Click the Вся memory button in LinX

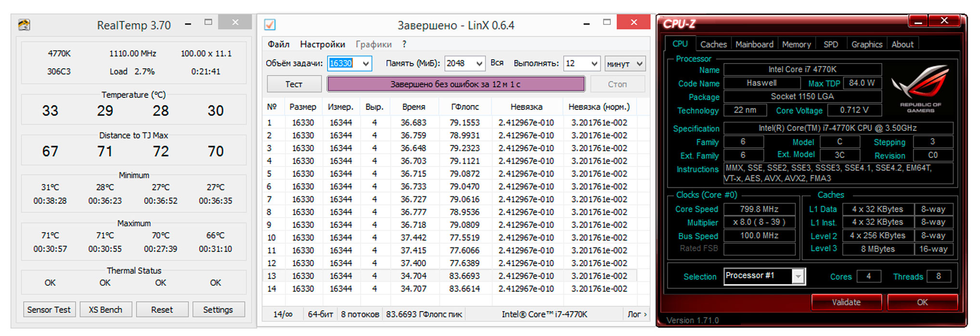pos(497,63)
